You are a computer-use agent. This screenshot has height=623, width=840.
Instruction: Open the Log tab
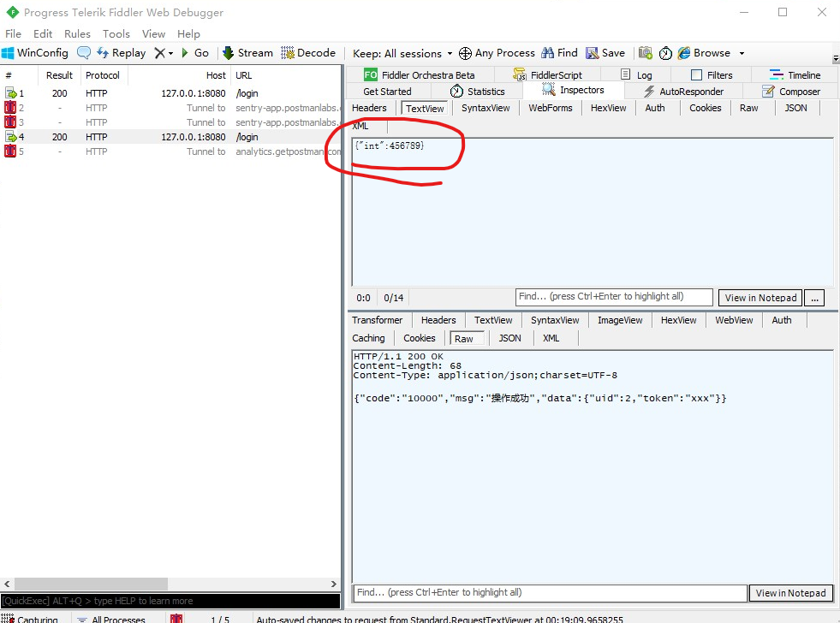pos(636,75)
